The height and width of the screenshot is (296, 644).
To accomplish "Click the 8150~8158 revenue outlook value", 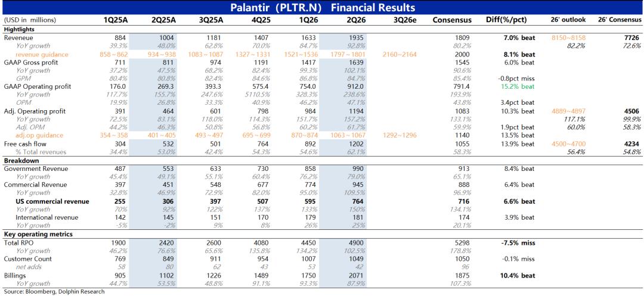I will [x=568, y=38].
